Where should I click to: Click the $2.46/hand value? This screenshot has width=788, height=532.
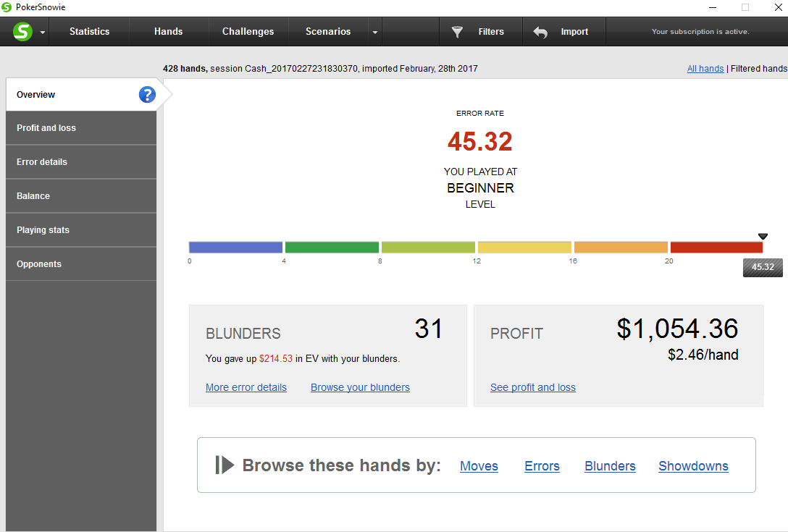click(x=703, y=355)
